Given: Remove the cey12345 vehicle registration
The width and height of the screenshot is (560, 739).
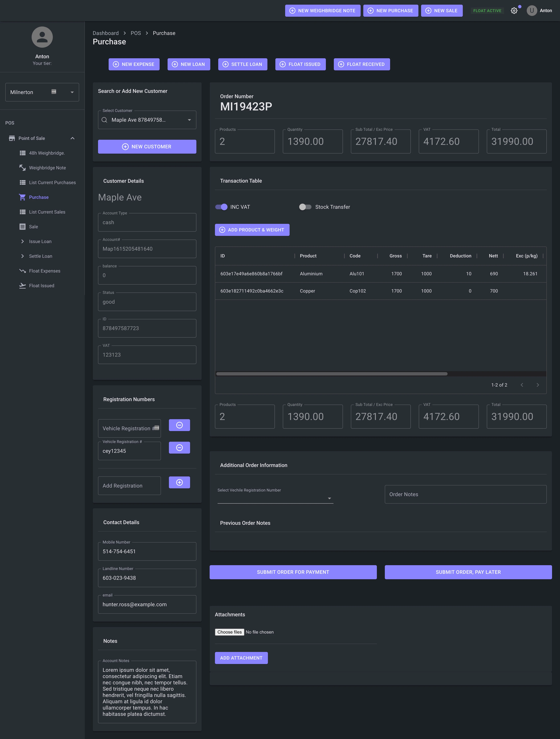Looking at the screenshot, I should coord(179,448).
